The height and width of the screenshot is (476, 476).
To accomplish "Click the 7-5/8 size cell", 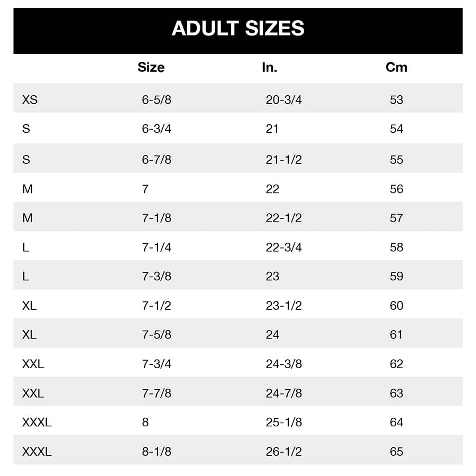I will [x=157, y=335].
